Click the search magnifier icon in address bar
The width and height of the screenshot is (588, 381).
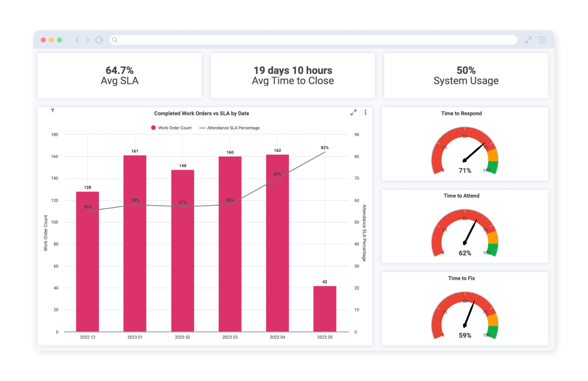point(115,40)
